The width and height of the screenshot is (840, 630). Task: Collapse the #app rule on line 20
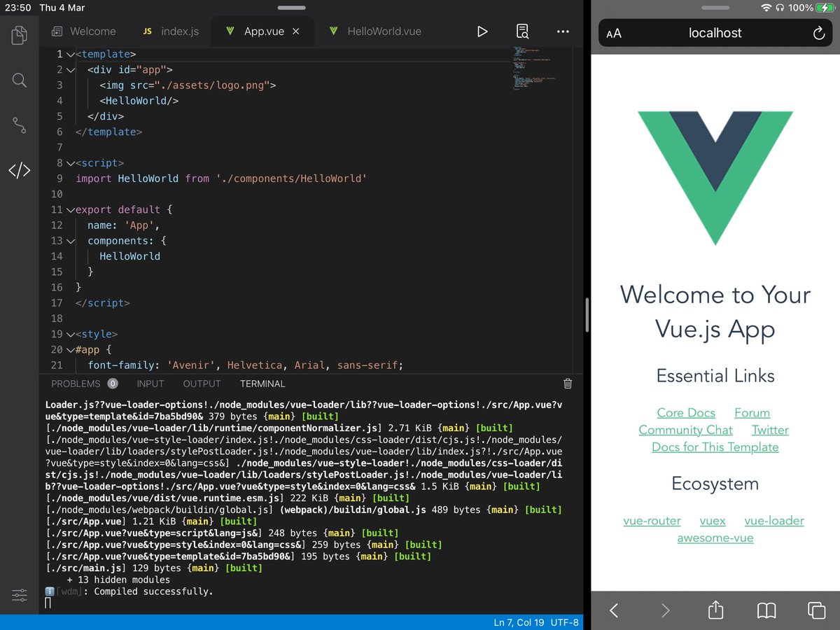tap(70, 349)
